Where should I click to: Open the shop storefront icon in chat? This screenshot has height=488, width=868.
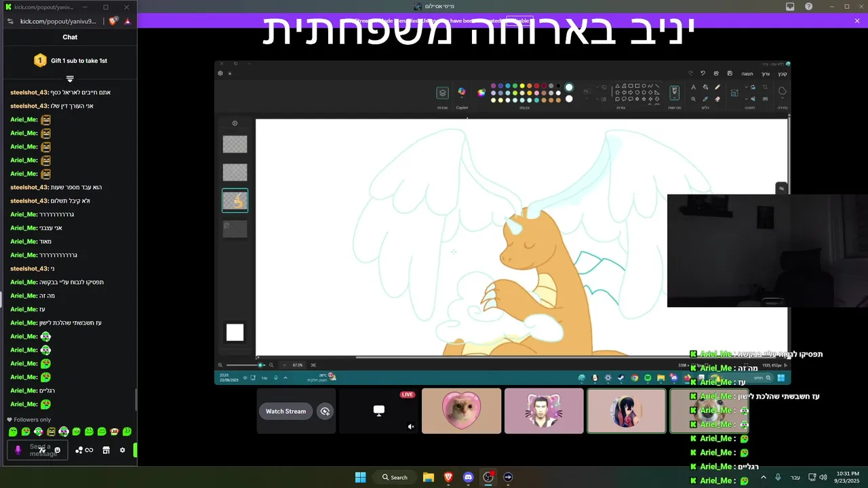(x=106, y=450)
